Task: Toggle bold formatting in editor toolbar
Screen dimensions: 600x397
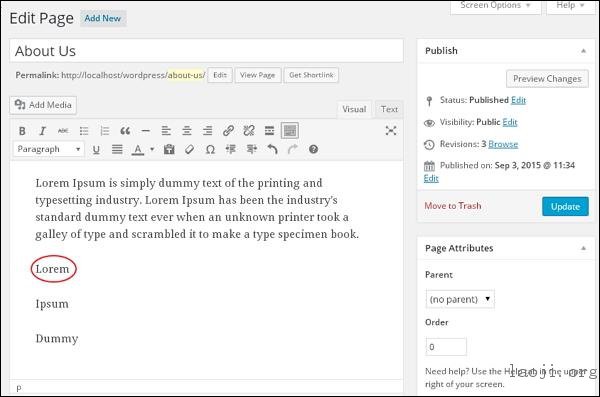Action: (22, 131)
